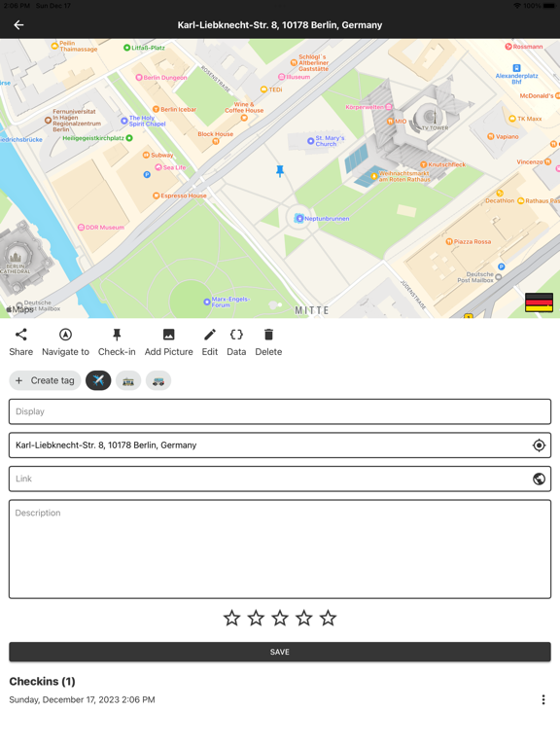Give a five-star rating with the last star
560x747 pixels.
click(x=328, y=618)
